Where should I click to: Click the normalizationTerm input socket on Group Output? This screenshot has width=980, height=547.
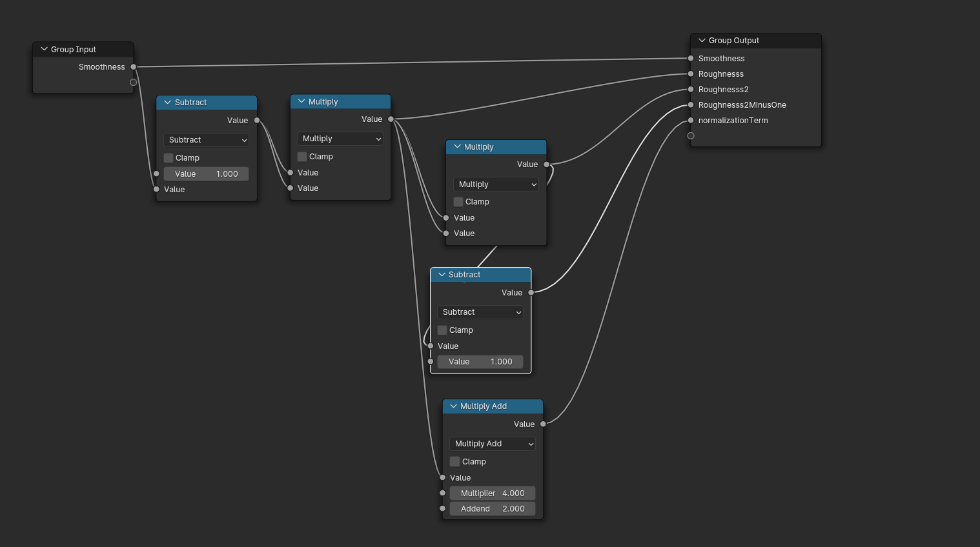pos(691,121)
